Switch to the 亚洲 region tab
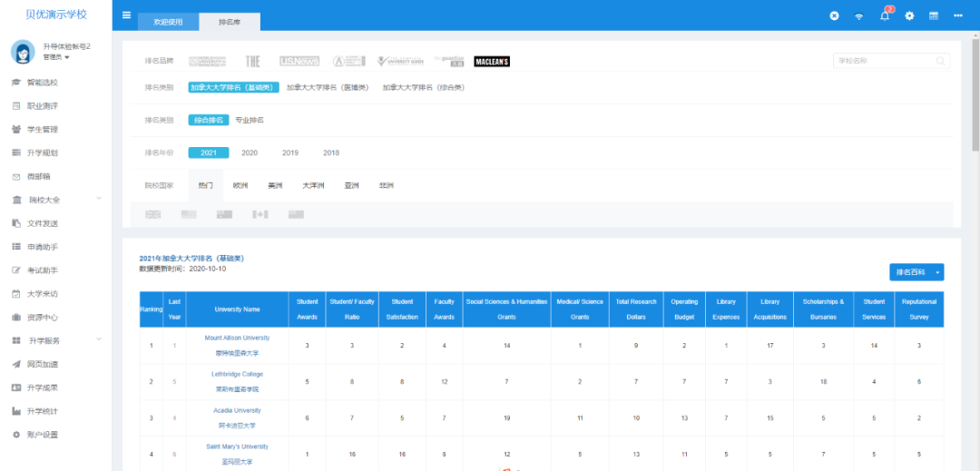This screenshot has height=471, width=980. pos(351,185)
